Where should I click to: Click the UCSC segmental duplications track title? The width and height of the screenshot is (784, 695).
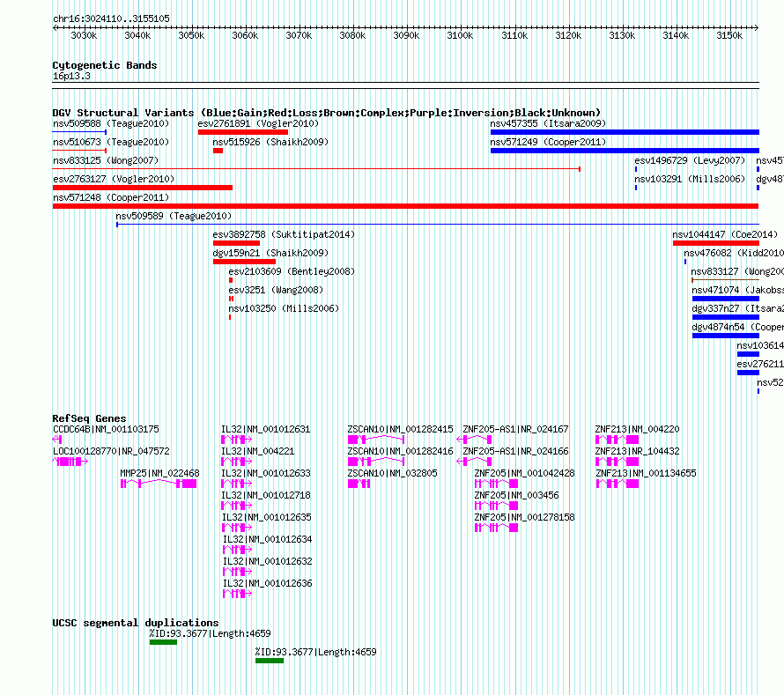click(136, 623)
